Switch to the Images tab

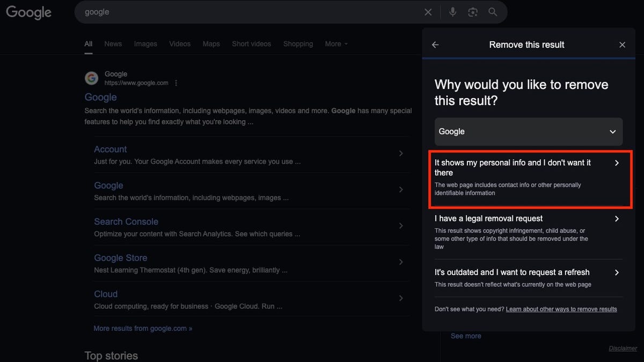click(145, 44)
